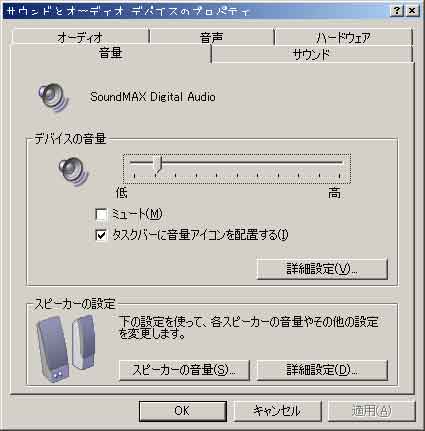Switch to the オーディオ tab
425x431 pixels.
click(80, 37)
